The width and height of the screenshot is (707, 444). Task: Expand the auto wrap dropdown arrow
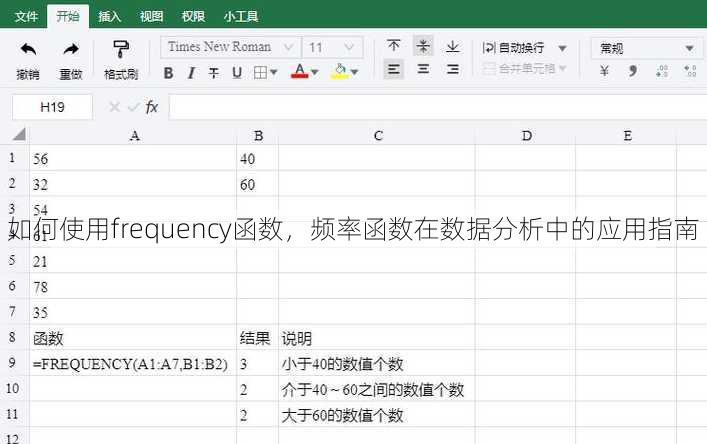click(562, 48)
